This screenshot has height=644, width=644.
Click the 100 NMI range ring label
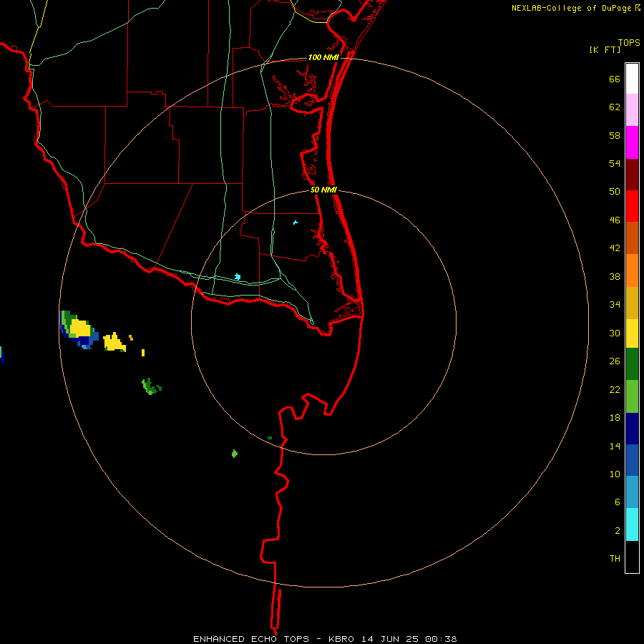coord(323,57)
